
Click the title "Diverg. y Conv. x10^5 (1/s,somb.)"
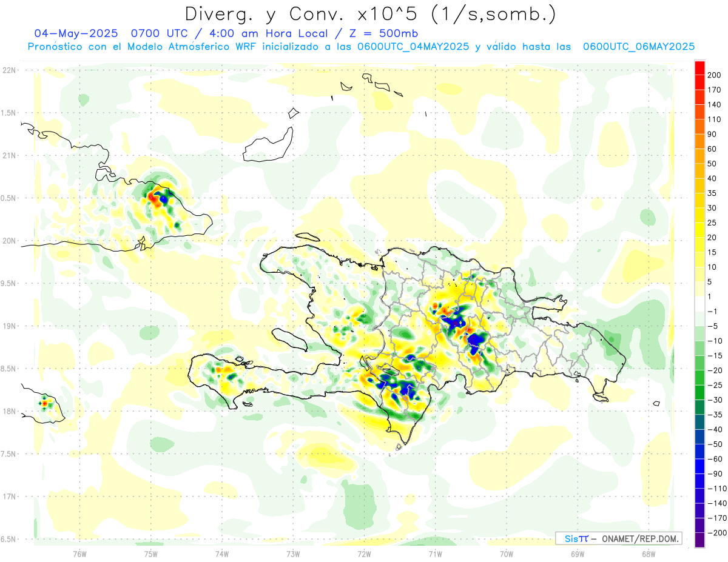click(370, 14)
